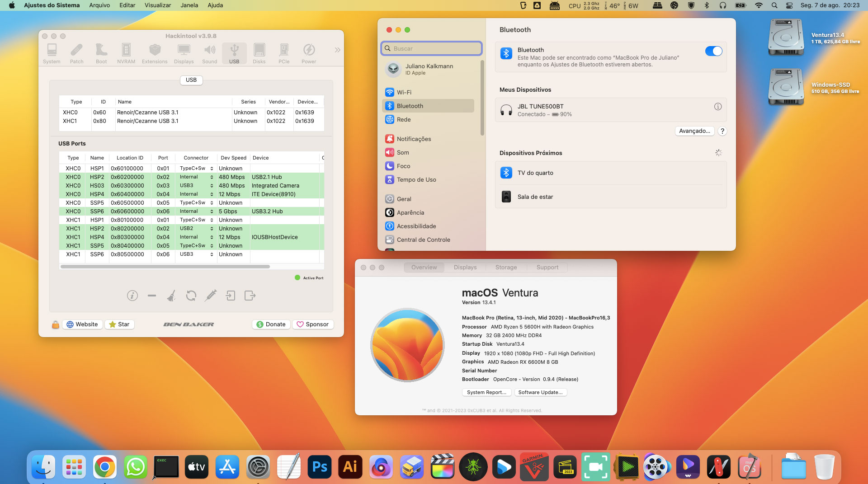Screen dimensions: 868x484
Task: Click the refresh icon below the USB ports list
Action: [x=191, y=296]
